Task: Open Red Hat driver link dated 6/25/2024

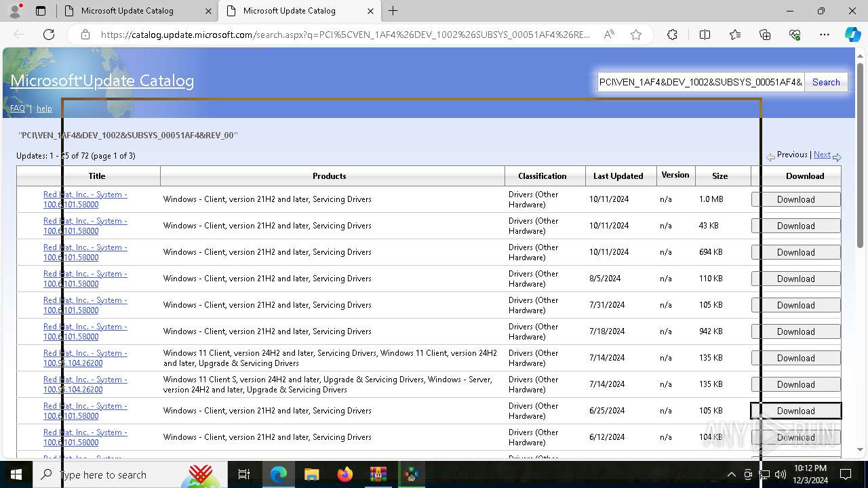Action: (85, 411)
